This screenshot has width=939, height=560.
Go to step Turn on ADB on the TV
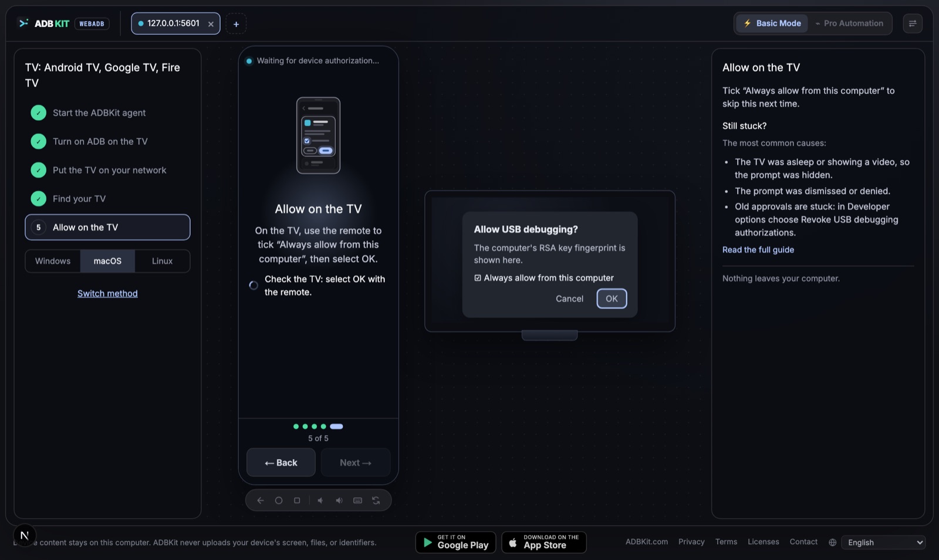(107, 141)
